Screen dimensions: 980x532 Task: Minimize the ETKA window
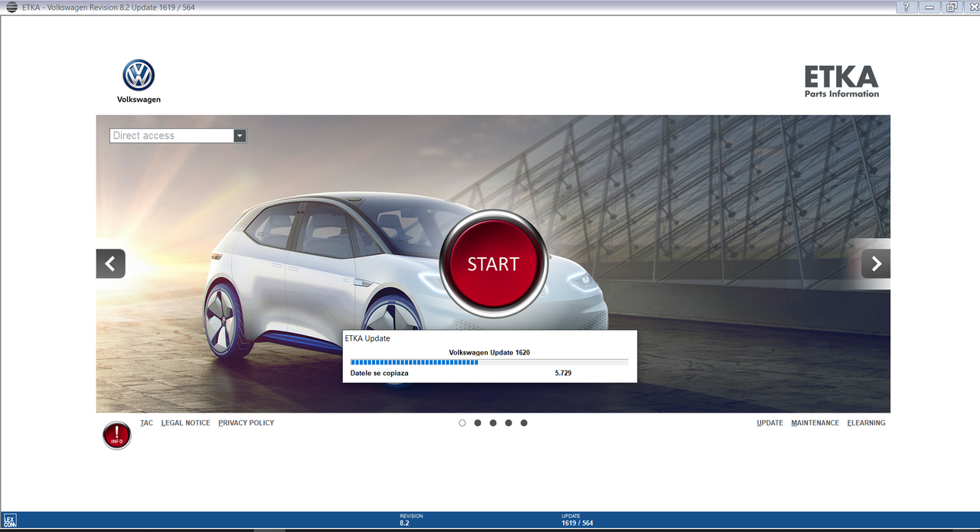[929, 7]
